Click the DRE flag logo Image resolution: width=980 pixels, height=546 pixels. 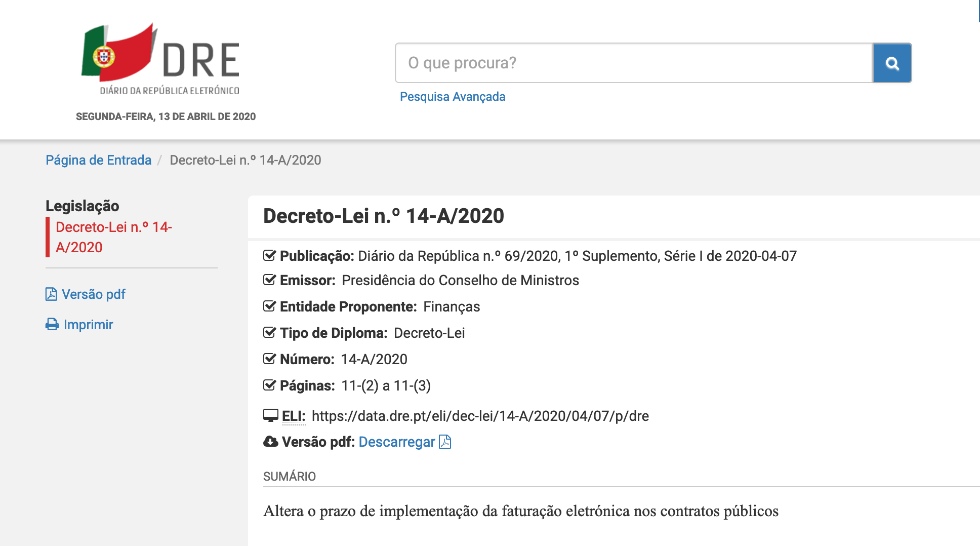[x=160, y=58]
